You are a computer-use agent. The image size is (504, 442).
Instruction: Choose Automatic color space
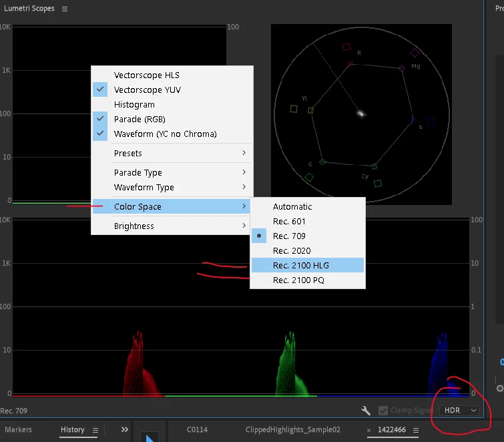tap(308, 207)
